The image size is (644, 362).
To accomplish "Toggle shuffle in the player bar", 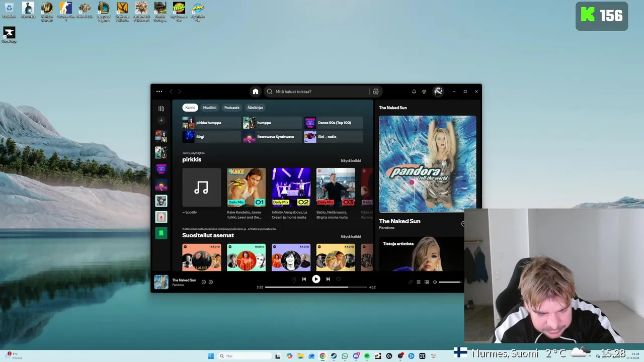I will pyautogui.click(x=294, y=279).
